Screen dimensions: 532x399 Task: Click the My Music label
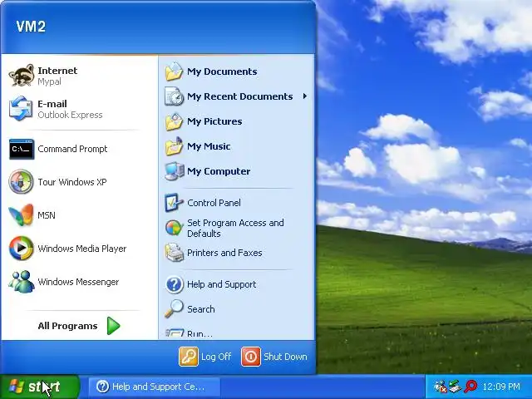(x=209, y=146)
